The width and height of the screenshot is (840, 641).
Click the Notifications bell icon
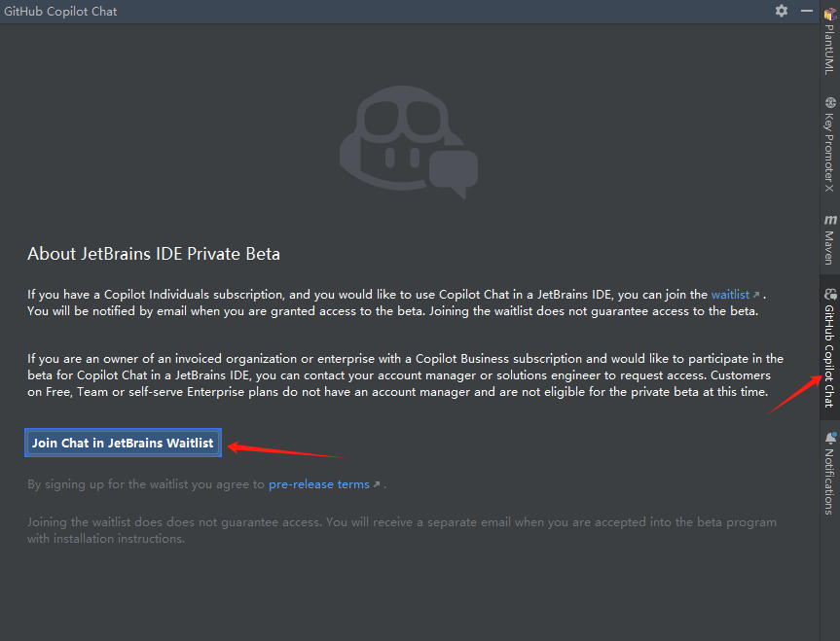point(829,438)
